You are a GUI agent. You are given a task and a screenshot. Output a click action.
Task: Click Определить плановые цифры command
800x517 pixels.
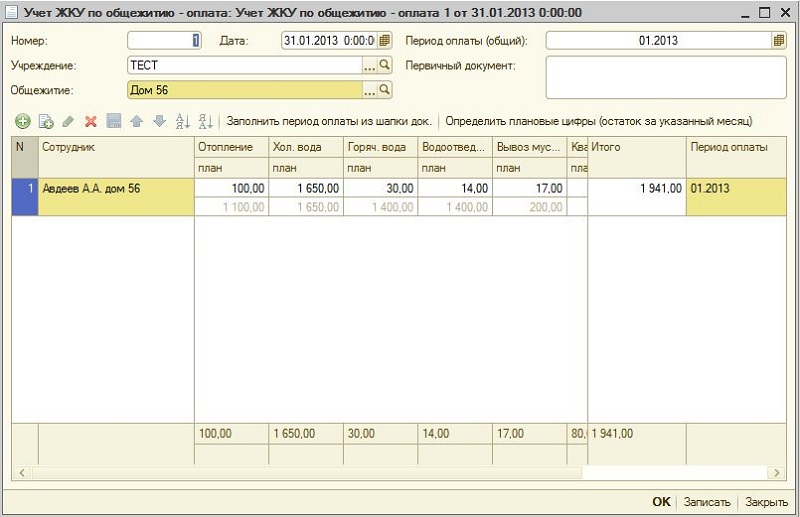pyautogui.click(x=598, y=121)
